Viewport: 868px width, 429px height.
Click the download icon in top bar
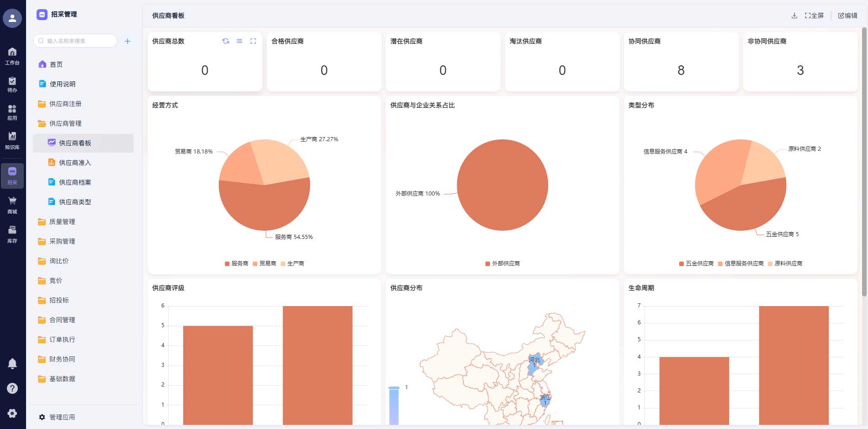coord(794,16)
